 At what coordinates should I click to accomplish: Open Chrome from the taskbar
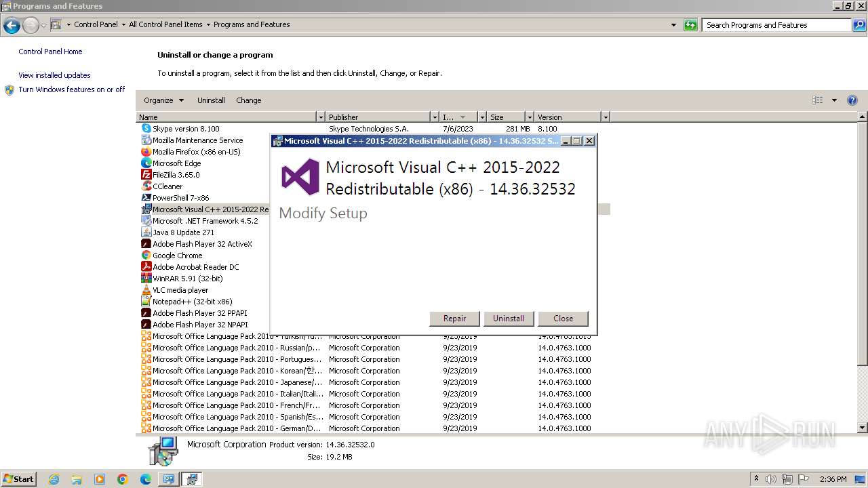click(123, 479)
